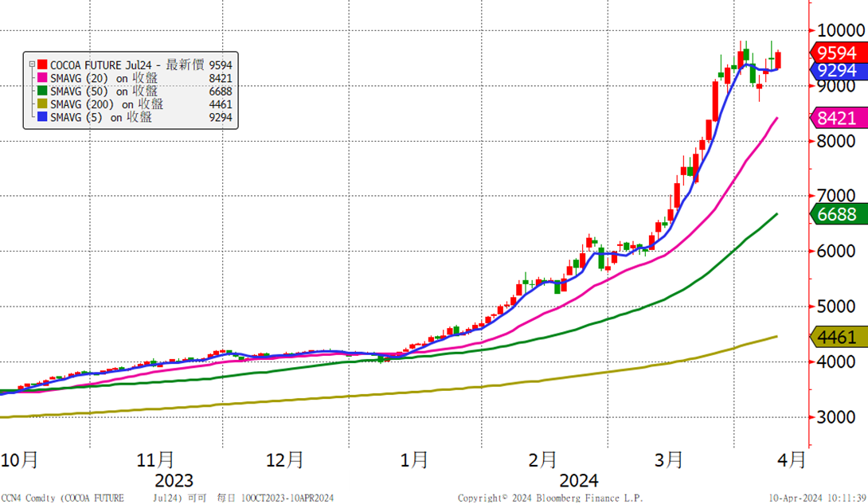
Task: Click the green SMAVG (50) legend swatch
Action: coord(42,92)
